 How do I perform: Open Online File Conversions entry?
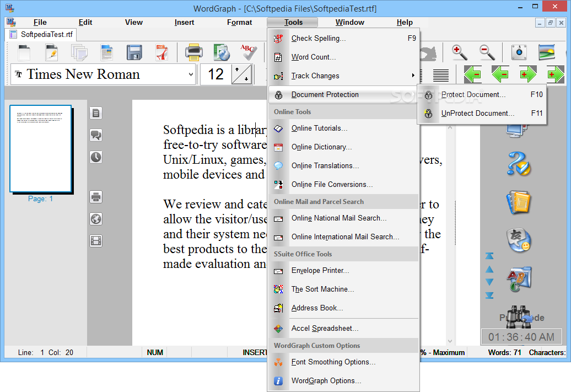pos(343,184)
